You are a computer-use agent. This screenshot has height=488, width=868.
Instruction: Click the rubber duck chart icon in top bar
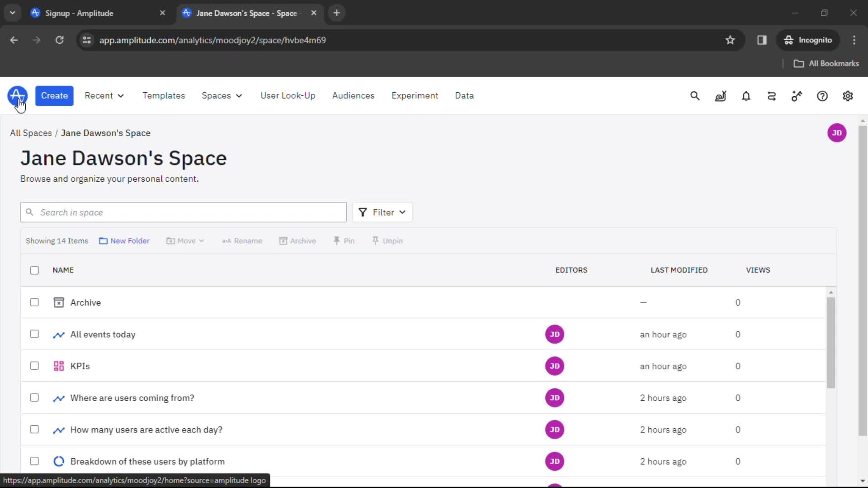pyautogui.click(x=721, y=96)
